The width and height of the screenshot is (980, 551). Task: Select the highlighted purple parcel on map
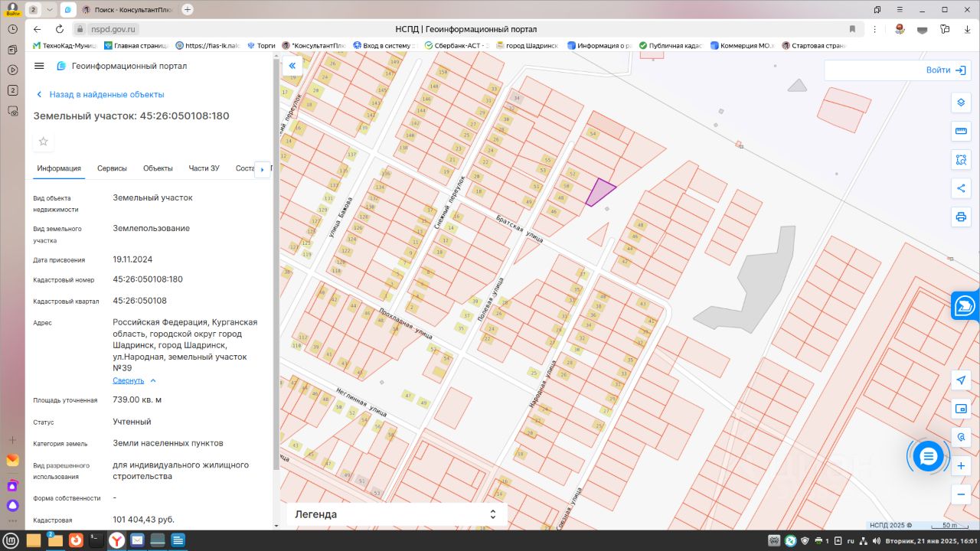[599, 191]
